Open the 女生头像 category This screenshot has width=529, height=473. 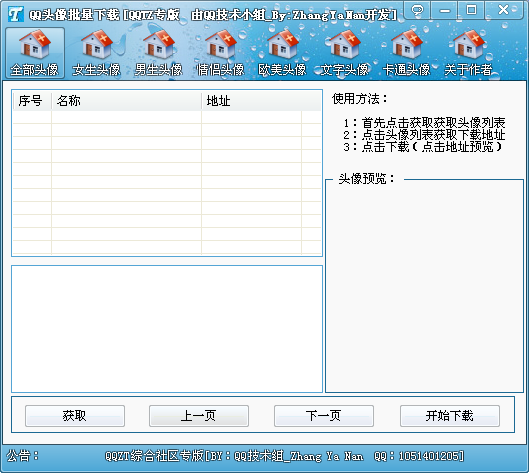(x=96, y=53)
